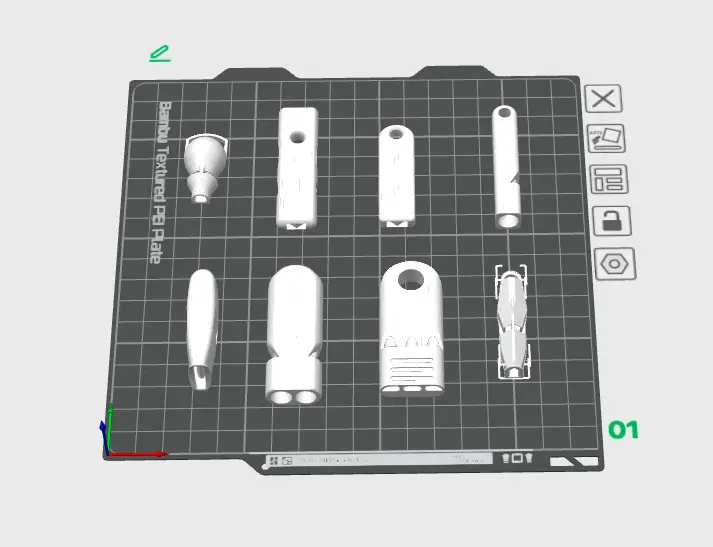Select the long thin tube model
Viewport: 713px width, 547px height.
point(506,167)
